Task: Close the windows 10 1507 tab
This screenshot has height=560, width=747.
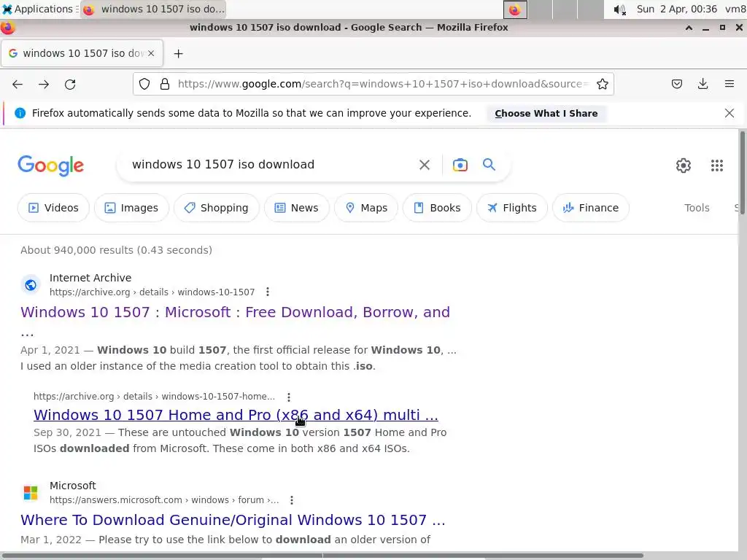Action: pyautogui.click(x=151, y=53)
